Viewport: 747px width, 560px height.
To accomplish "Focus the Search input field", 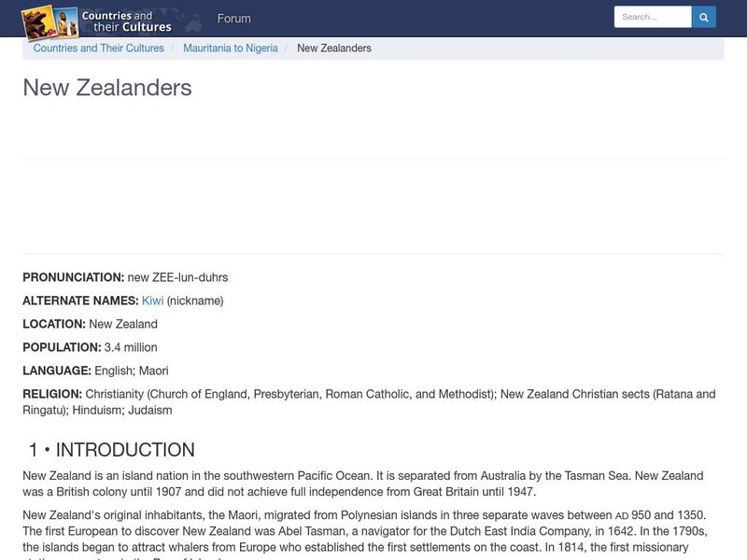I will pos(653,17).
